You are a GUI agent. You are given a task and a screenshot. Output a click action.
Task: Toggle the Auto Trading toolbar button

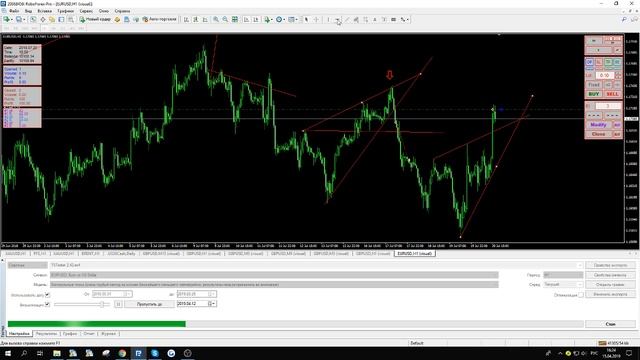(159, 19)
